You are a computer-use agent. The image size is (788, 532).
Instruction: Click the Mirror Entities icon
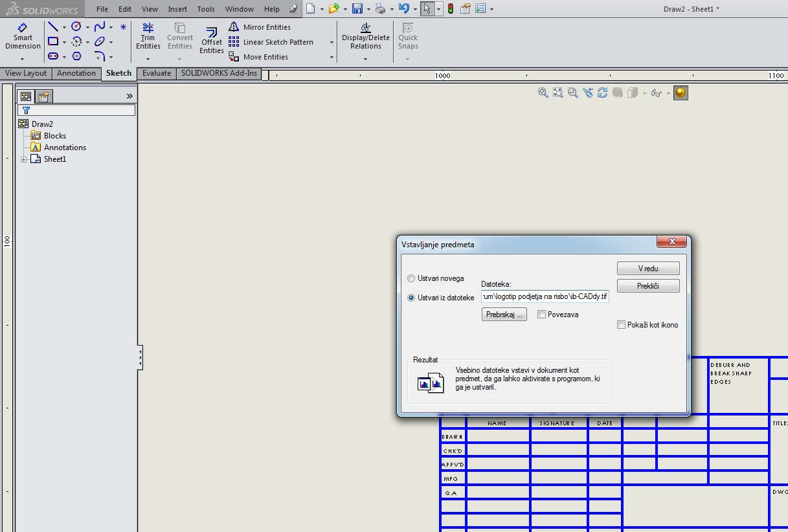click(x=234, y=27)
